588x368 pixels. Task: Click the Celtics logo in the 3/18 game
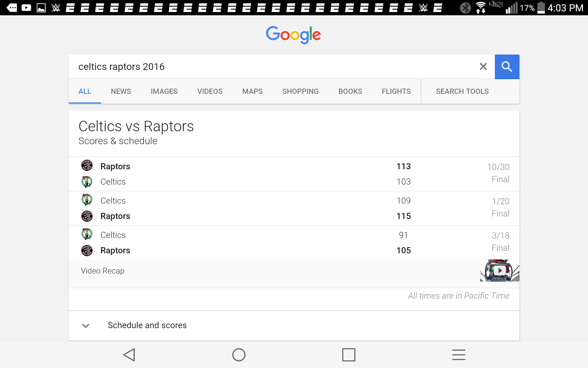[87, 234]
